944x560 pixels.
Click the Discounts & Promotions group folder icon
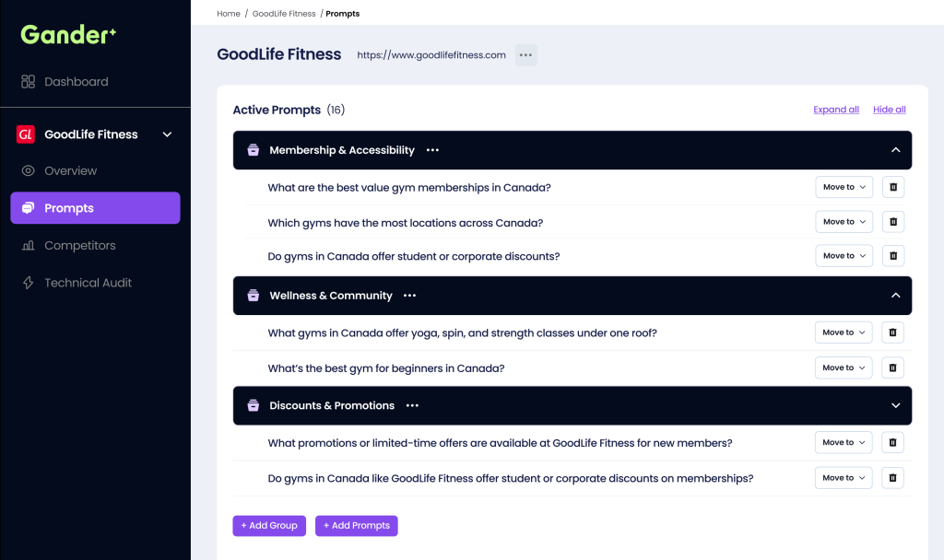pos(253,405)
